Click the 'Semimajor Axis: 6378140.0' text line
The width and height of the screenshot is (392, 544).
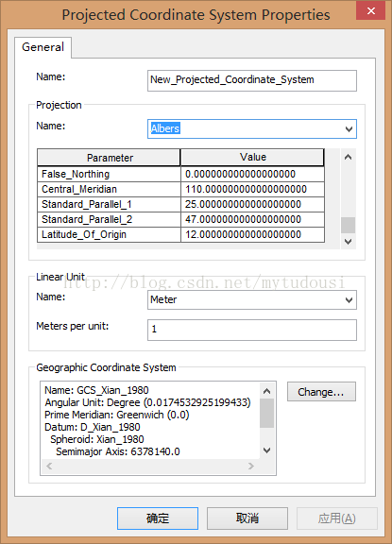[117, 451]
